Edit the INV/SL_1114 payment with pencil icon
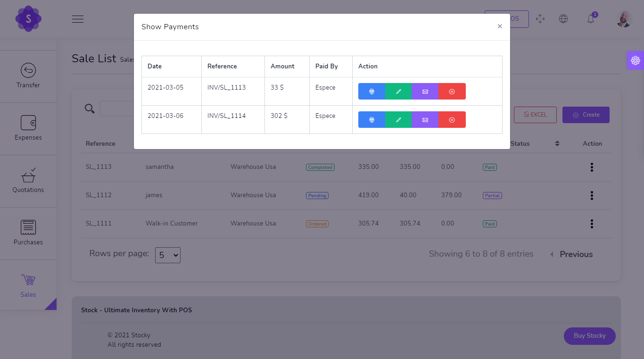The width and height of the screenshot is (644, 359). click(x=398, y=119)
